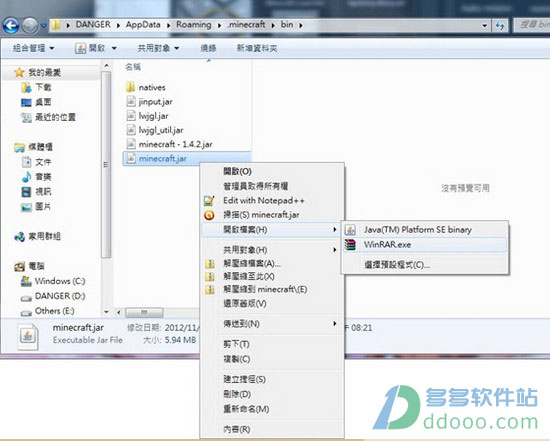Click .minecraft in the address path
Viewport: 550px width, 441px height.
tap(246, 25)
